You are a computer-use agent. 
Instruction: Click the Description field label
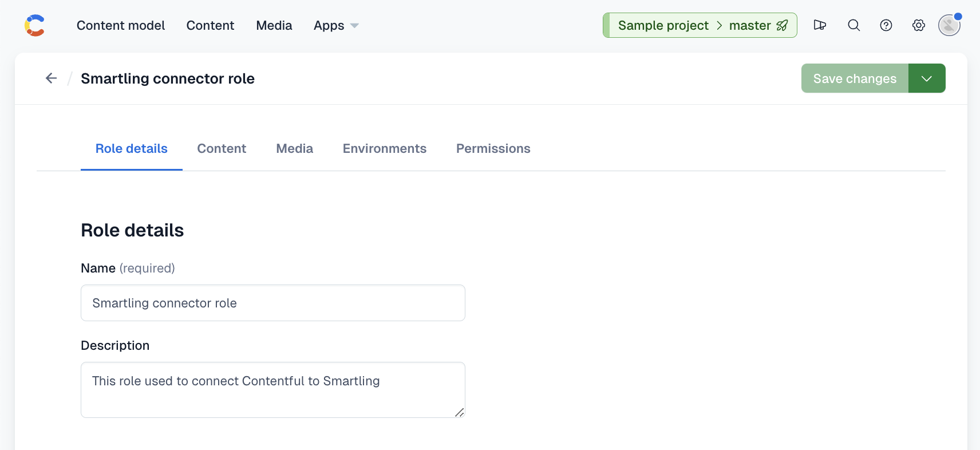click(115, 345)
